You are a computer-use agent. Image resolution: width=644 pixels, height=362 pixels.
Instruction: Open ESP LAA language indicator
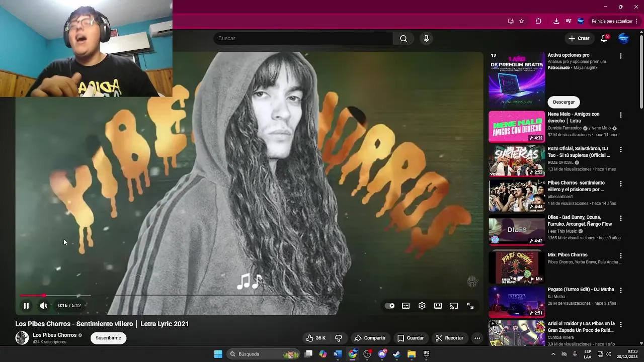pyautogui.click(x=588, y=354)
